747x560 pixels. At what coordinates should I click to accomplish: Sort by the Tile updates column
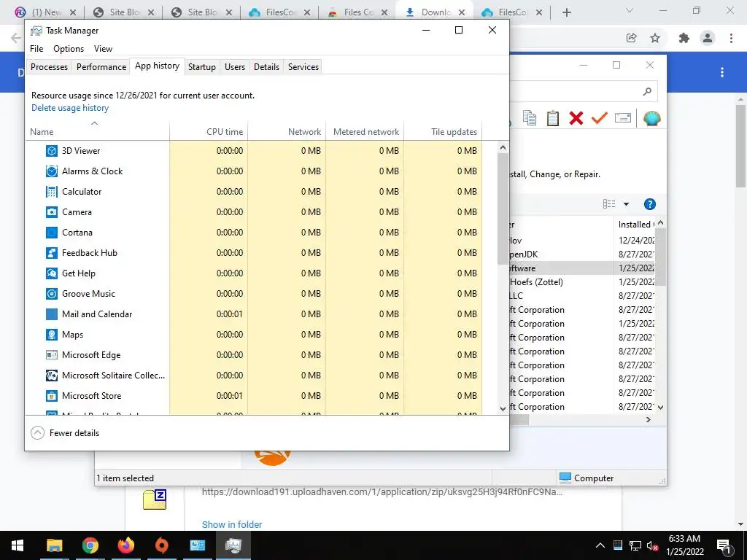tap(443, 132)
